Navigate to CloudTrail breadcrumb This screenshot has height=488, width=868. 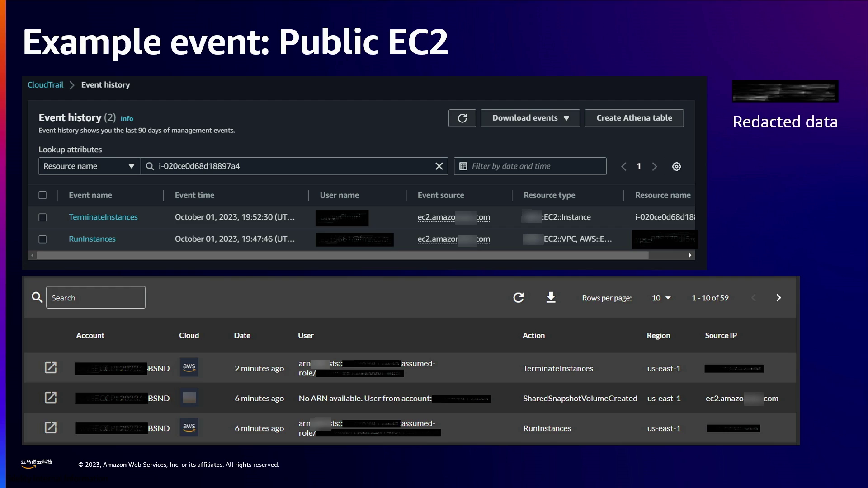coord(45,85)
